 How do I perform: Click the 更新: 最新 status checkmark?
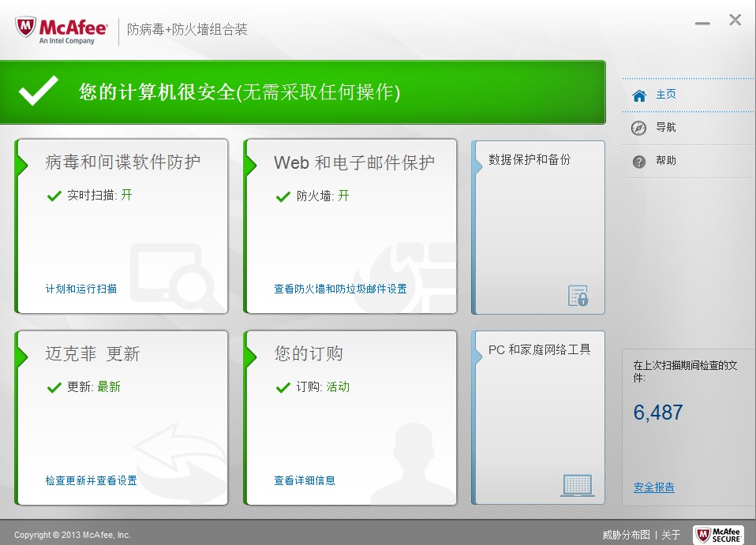pos(54,387)
